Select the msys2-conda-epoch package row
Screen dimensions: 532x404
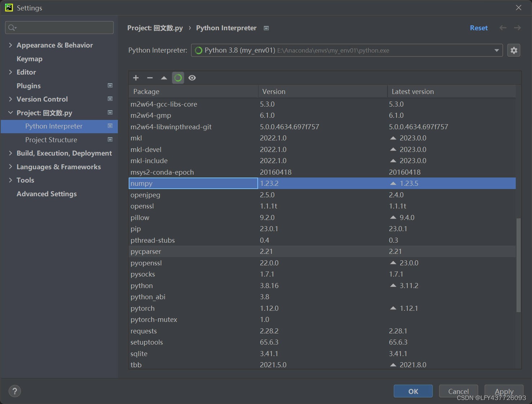click(x=322, y=172)
